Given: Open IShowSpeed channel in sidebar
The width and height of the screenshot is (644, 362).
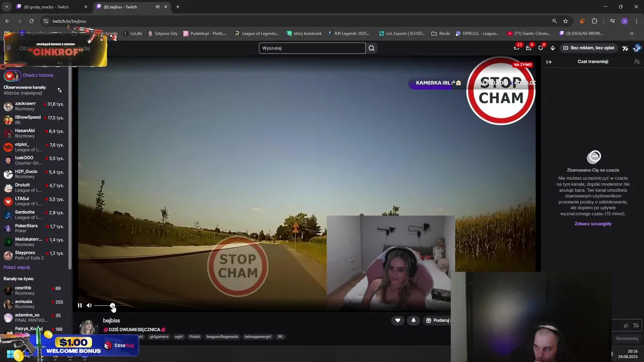Looking at the screenshot, I should pyautogui.click(x=34, y=120).
